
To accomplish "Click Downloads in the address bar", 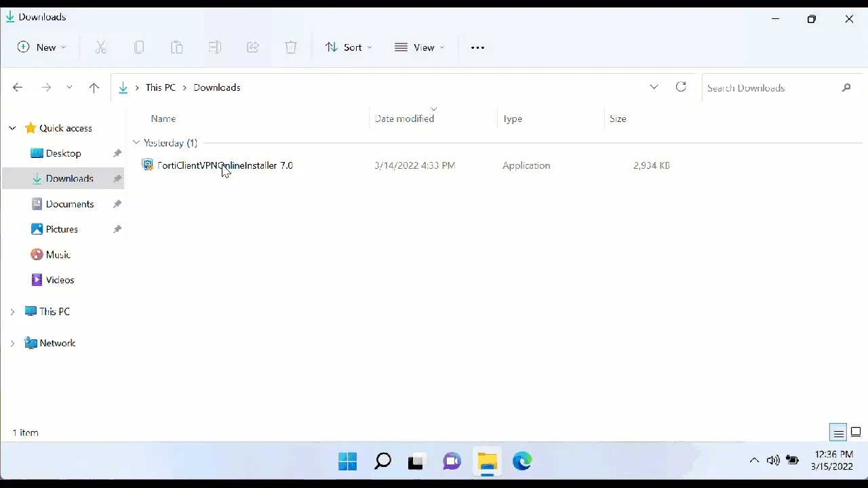I will [x=217, y=87].
